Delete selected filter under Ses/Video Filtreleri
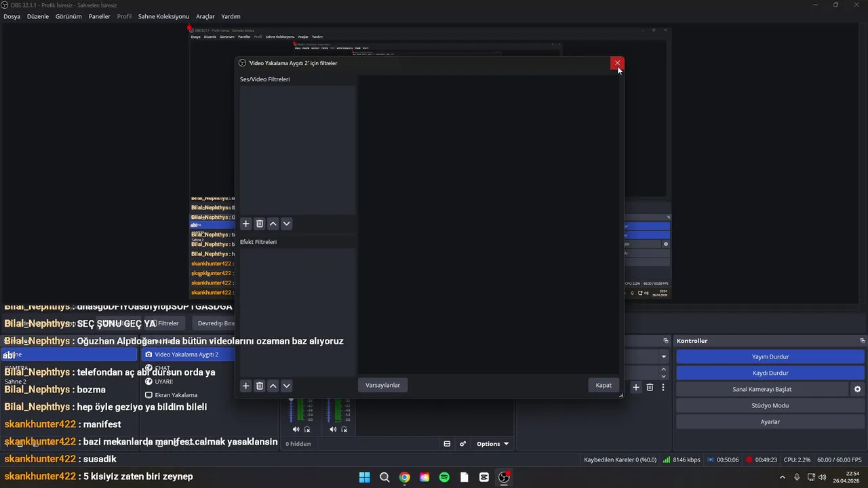Image resolution: width=868 pixels, height=488 pixels. [260, 224]
